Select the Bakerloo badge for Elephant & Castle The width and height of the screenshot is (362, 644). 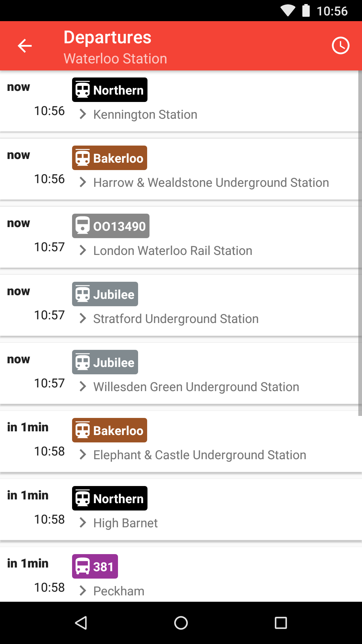110,430
